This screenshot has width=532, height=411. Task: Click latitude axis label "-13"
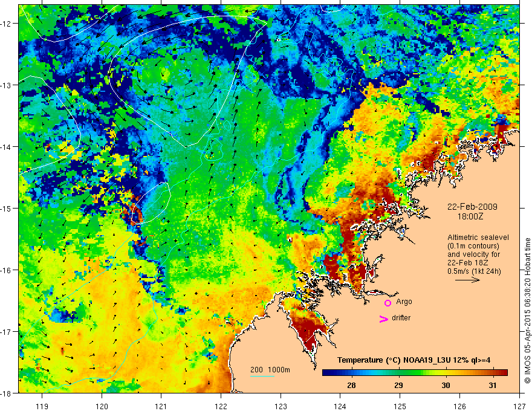pyautogui.click(x=7, y=85)
